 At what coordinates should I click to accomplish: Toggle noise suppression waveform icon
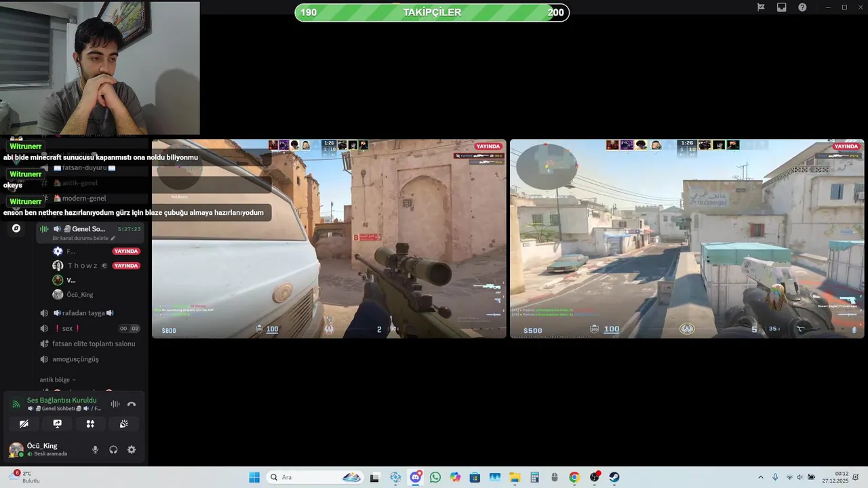[x=115, y=404]
